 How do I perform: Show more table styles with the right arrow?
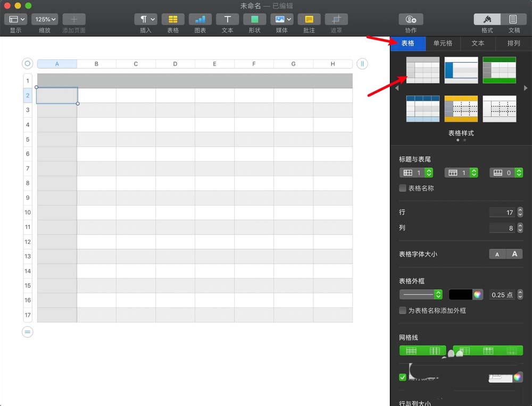(526, 89)
